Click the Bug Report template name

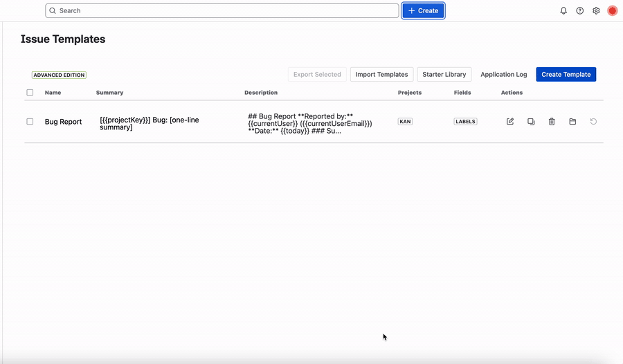click(63, 122)
